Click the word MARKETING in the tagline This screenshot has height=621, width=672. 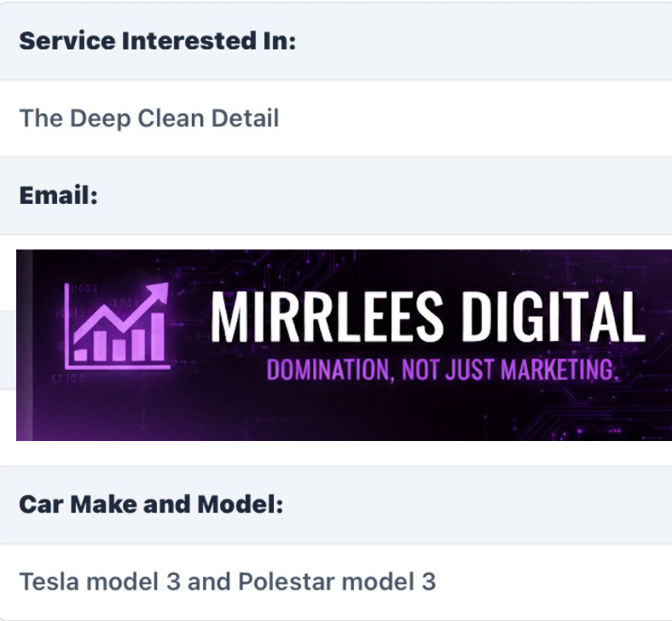coord(558,371)
